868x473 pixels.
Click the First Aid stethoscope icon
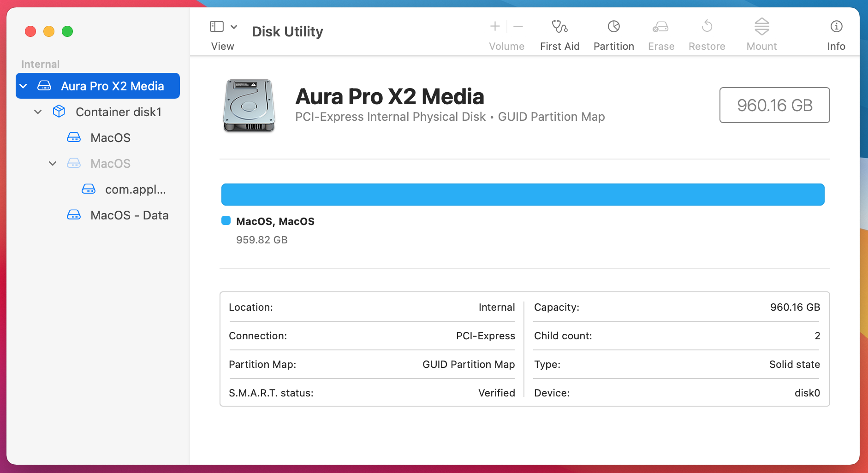pyautogui.click(x=559, y=26)
